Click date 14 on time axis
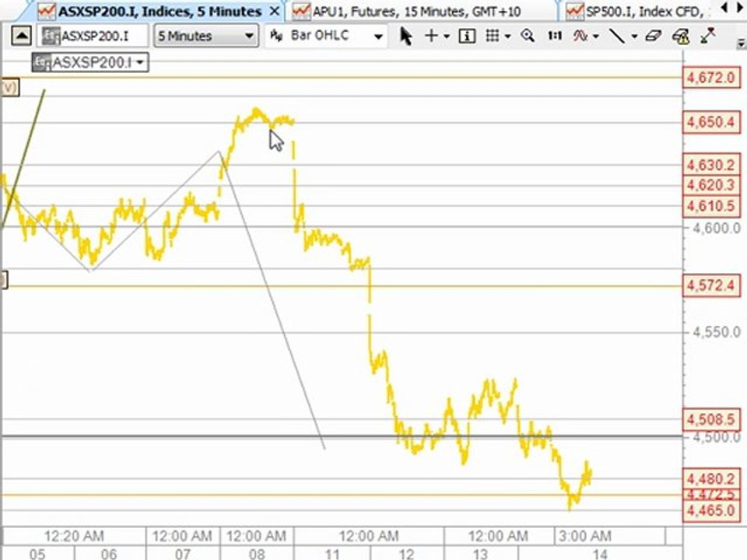 click(x=600, y=554)
